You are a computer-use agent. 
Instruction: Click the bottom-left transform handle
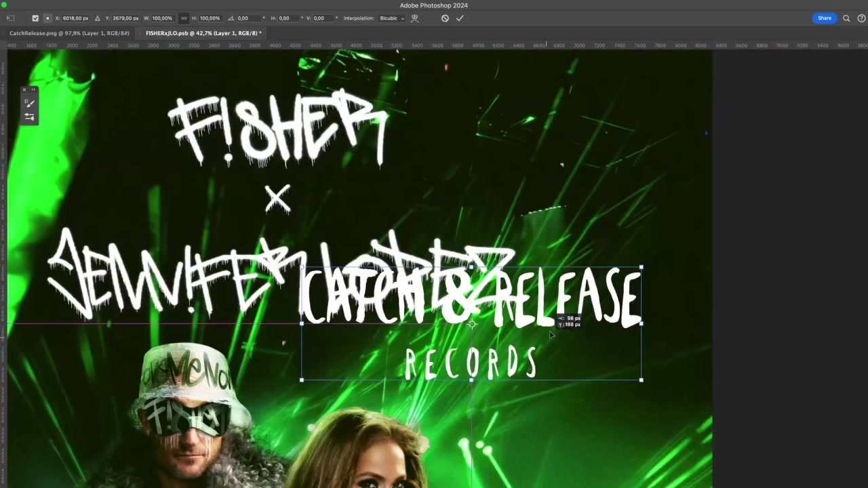[302, 380]
